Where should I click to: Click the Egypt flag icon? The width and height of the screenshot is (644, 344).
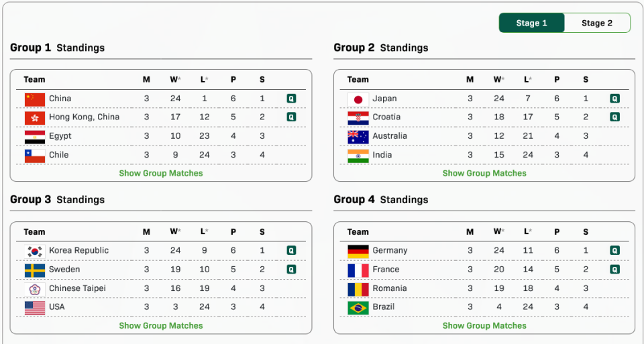tap(35, 136)
